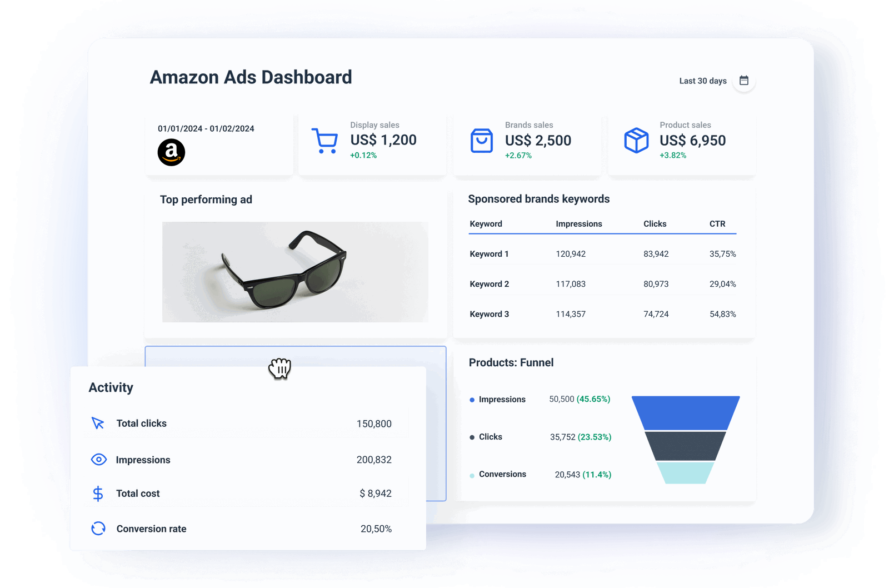Click the cursor icon beside Total clicks

pyautogui.click(x=98, y=423)
